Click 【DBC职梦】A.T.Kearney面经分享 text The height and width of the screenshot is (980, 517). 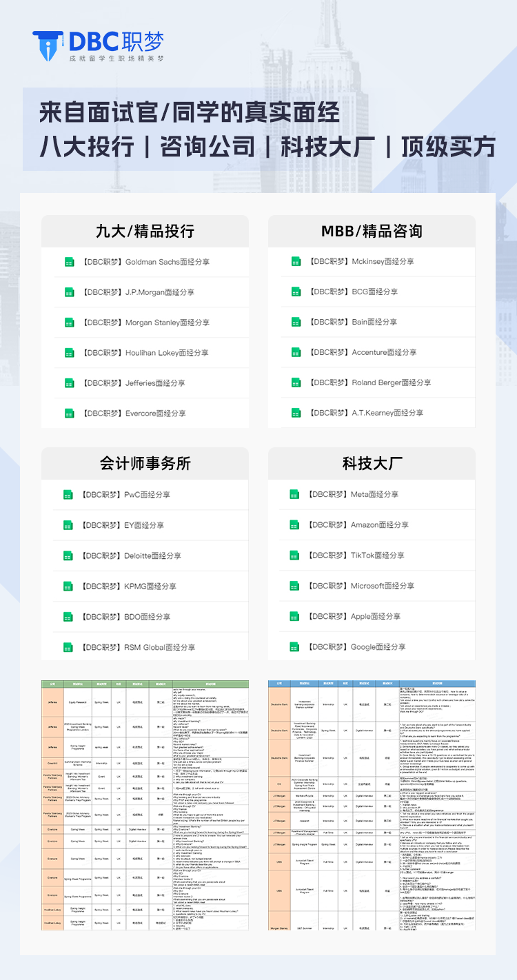pos(365,413)
